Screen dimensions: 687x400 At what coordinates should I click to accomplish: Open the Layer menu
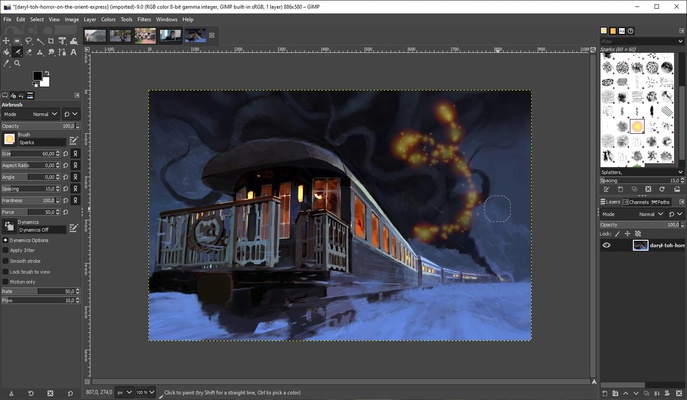click(90, 19)
